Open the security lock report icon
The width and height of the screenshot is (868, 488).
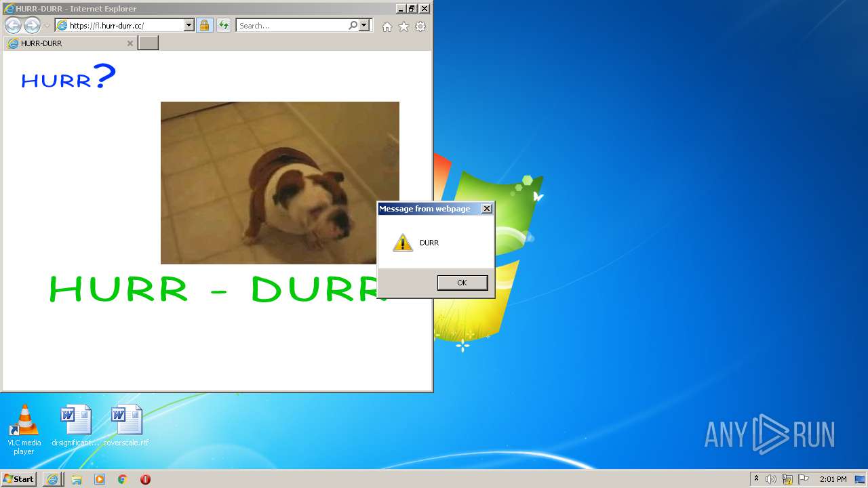point(204,26)
